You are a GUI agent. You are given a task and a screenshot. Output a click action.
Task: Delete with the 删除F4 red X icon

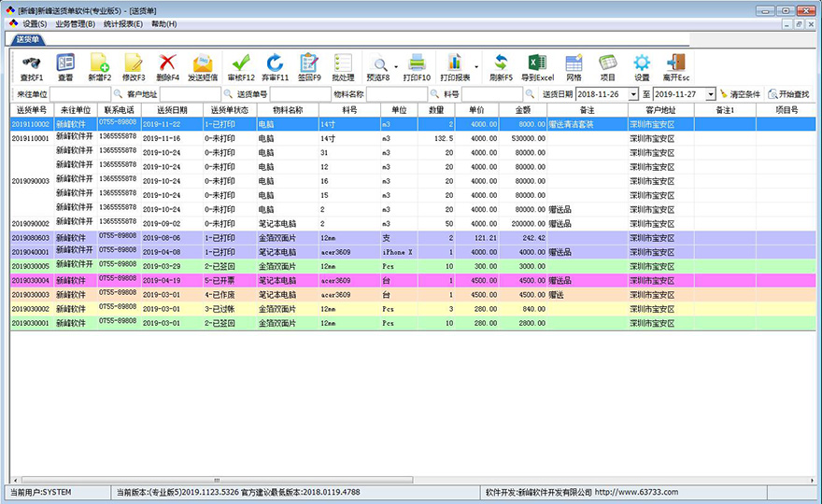click(167, 63)
